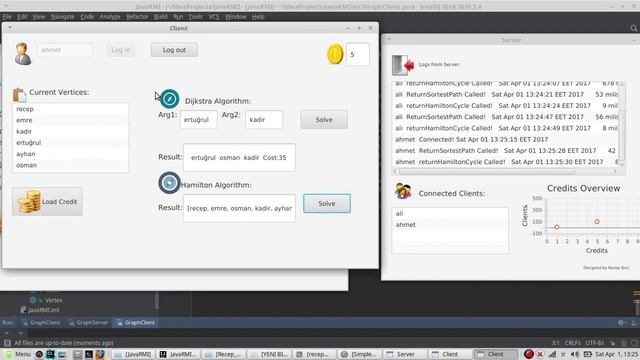Screen dimensions: 640x360
Task: Open the Build menu
Action: 160,17
